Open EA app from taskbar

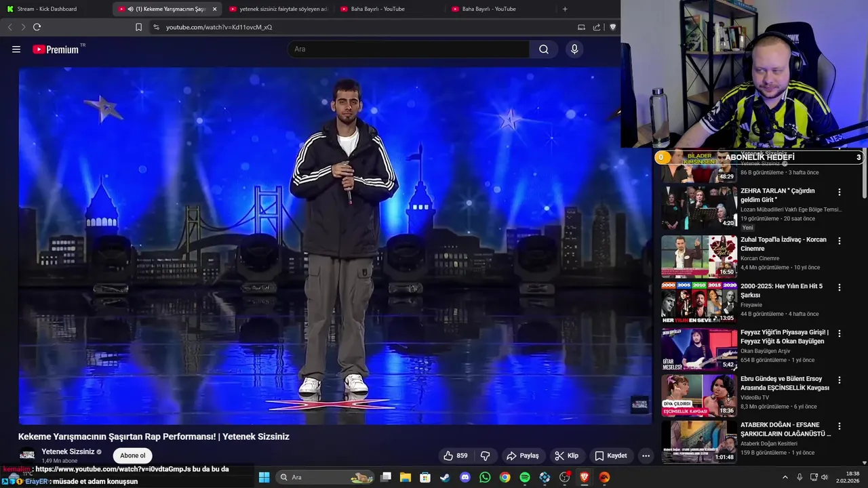pos(604,477)
